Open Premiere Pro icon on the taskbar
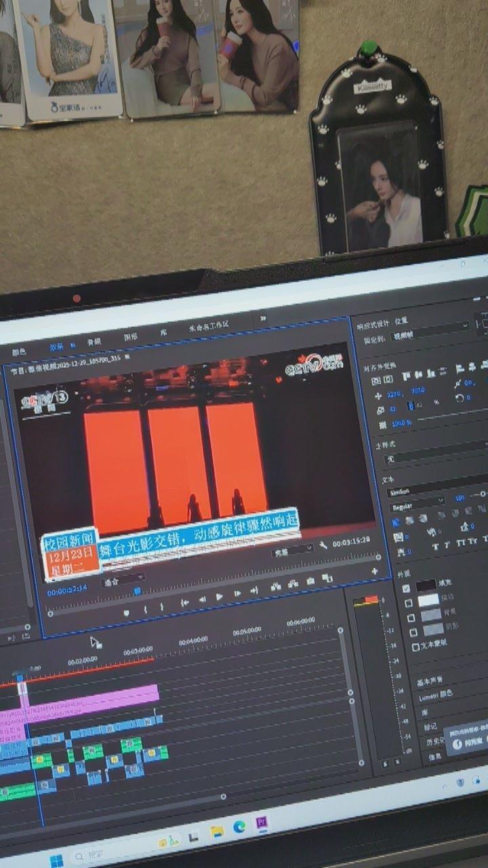 (x=262, y=823)
